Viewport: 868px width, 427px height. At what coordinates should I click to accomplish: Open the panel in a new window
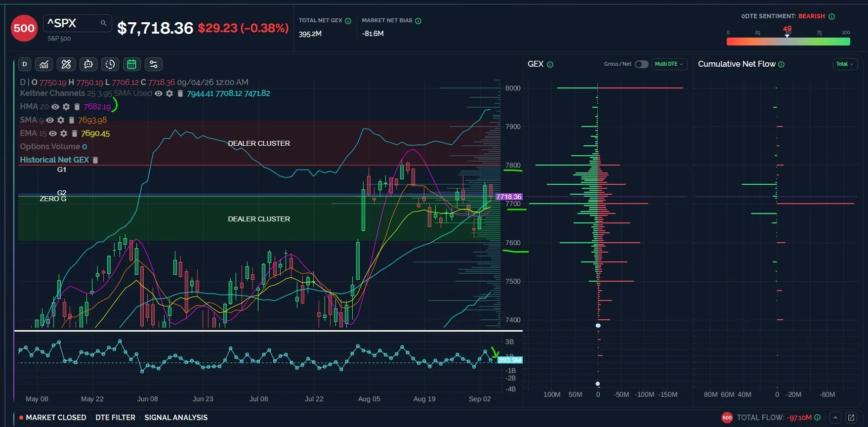[x=851, y=418]
